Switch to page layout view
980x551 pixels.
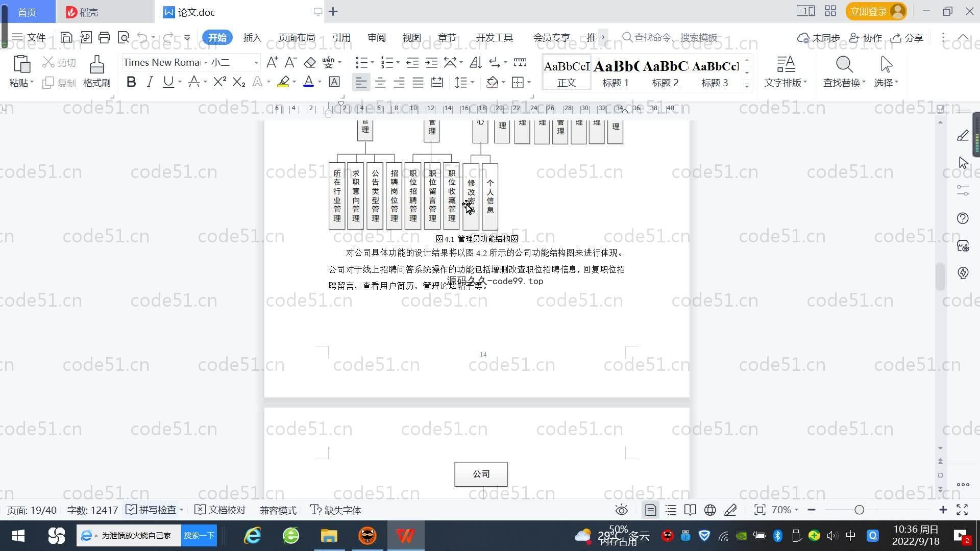click(x=651, y=510)
